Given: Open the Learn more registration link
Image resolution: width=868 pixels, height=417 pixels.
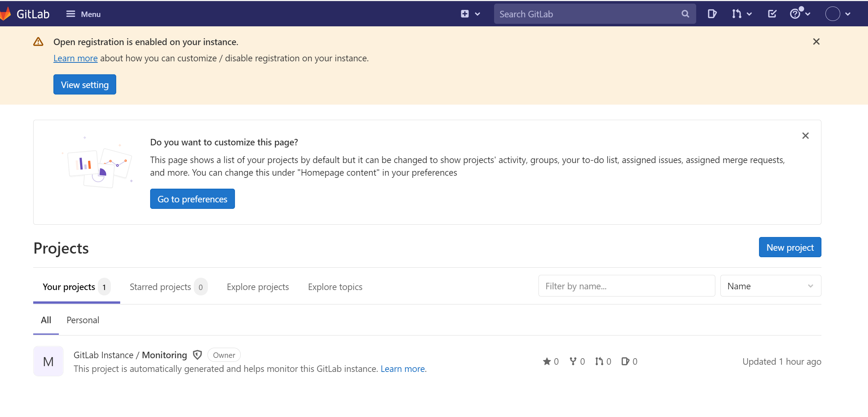Looking at the screenshot, I should tap(75, 58).
